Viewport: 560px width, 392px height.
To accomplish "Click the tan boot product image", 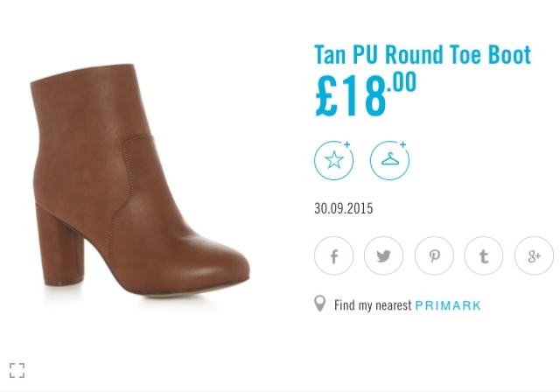I will (139, 180).
